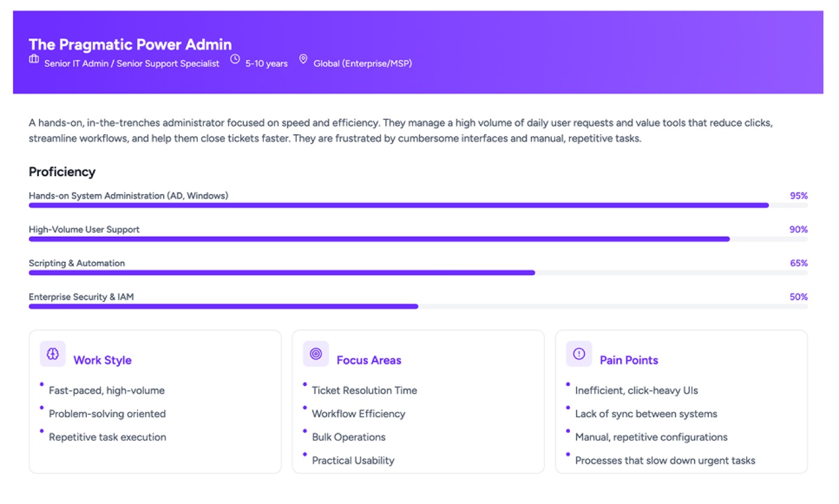
Task: Select the Bulk Operations list item
Action: (349, 437)
